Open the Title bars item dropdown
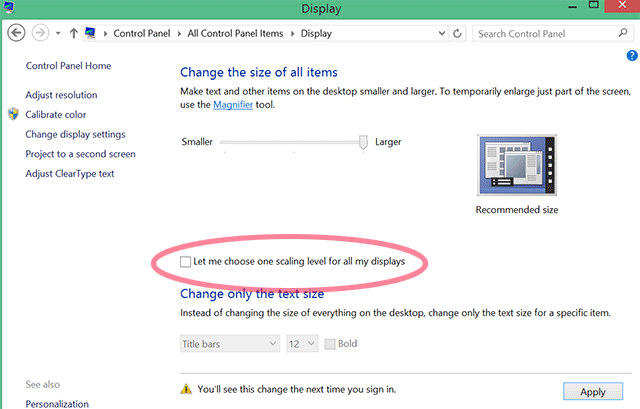640x409 pixels. (x=230, y=344)
